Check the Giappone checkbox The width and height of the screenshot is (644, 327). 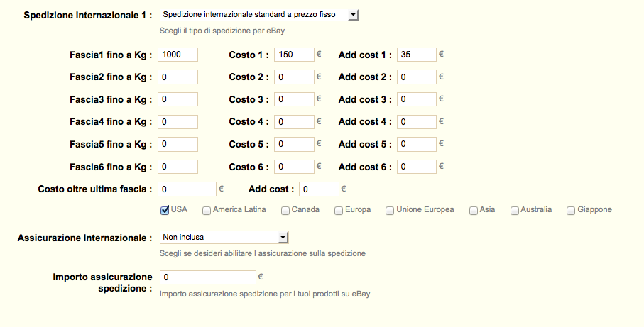(571, 210)
